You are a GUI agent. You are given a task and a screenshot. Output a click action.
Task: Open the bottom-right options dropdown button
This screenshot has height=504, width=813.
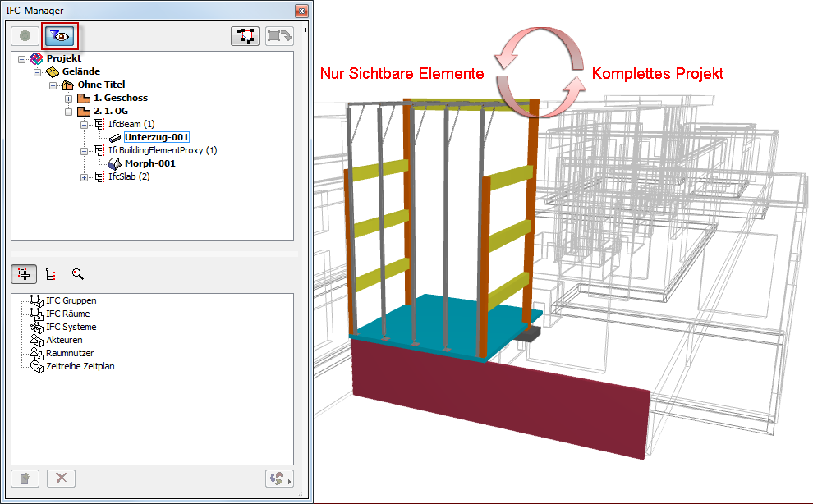click(279, 478)
